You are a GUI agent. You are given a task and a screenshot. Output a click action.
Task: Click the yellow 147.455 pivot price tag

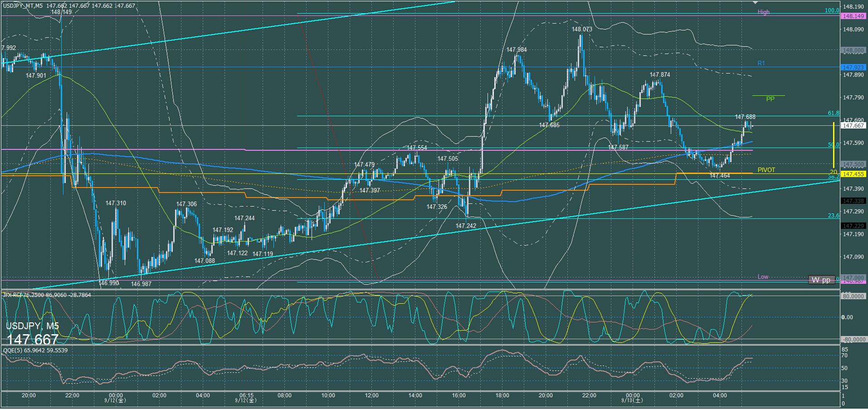(853, 174)
